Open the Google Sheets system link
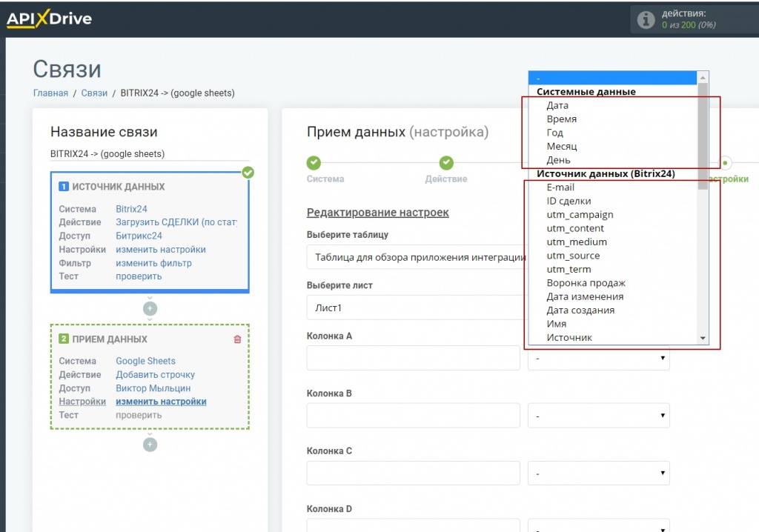 click(x=145, y=361)
